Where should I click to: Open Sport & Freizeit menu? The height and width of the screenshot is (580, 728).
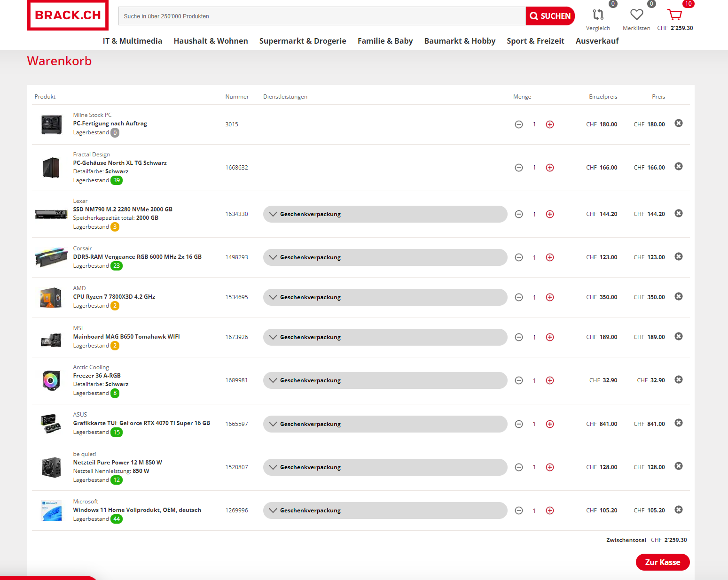pyautogui.click(x=535, y=41)
